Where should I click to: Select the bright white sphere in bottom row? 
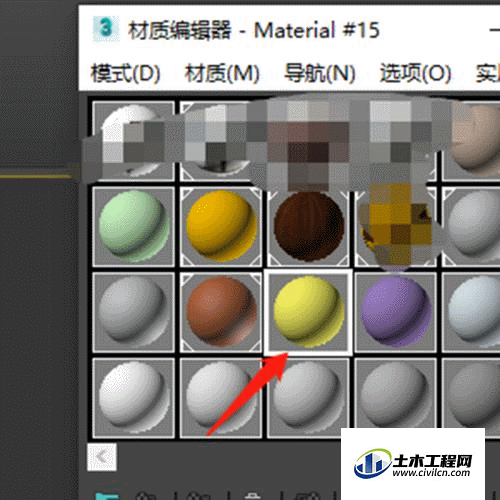coord(133,398)
